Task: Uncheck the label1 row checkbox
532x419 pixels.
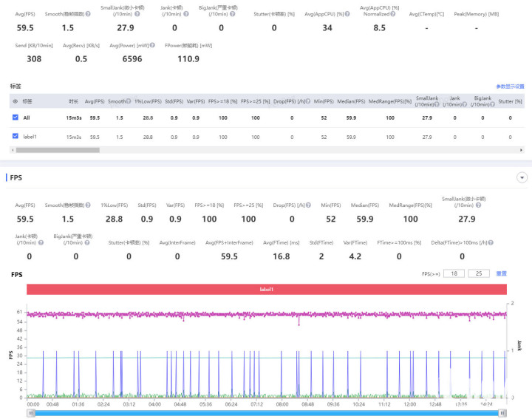Action: coord(16,137)
